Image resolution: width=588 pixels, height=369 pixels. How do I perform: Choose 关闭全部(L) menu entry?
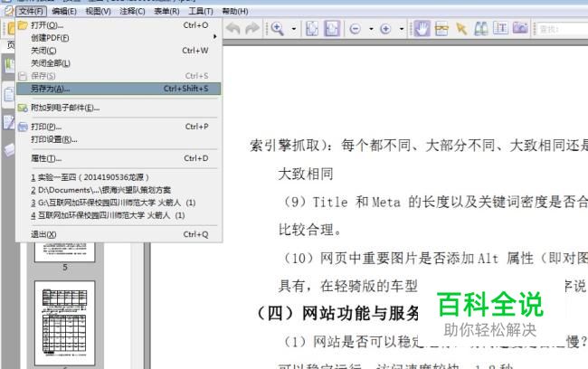(x=119, y=63)
